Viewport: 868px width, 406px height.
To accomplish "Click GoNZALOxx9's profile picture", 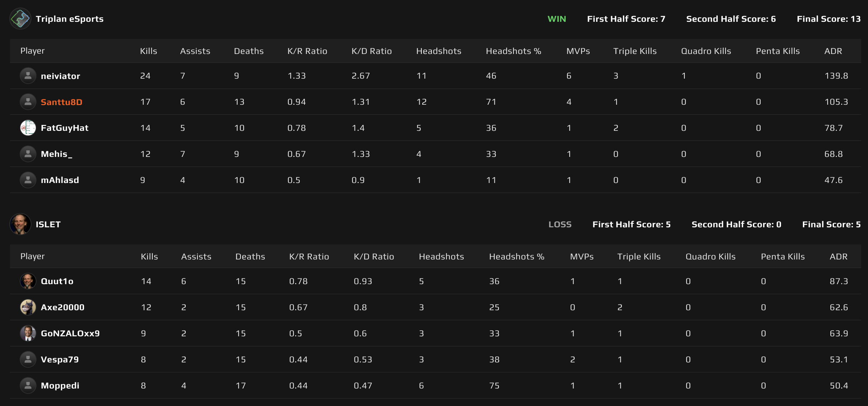I will pos(28,333).
